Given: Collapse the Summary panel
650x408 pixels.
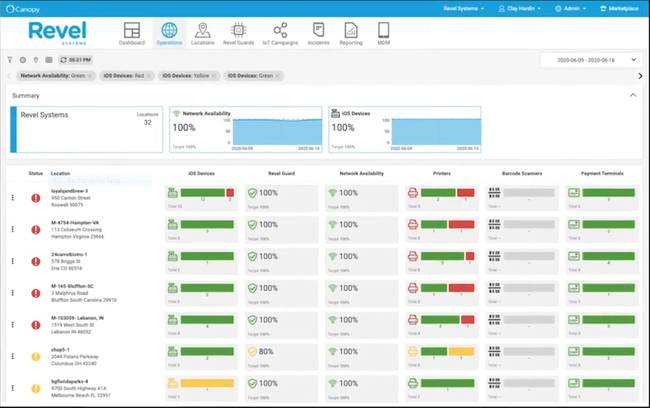Looking at the screenshot, I should pyautogui.click(x=633, y=95).
